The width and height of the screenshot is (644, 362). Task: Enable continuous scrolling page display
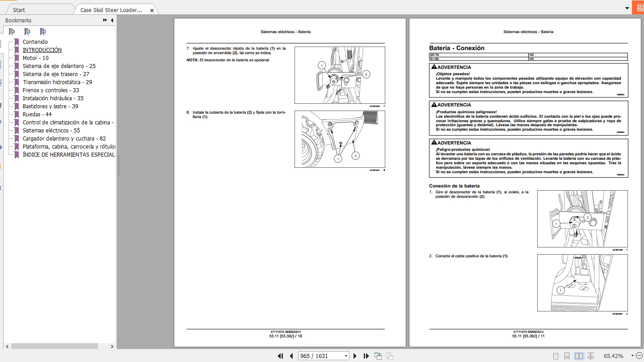coord(567,356)
